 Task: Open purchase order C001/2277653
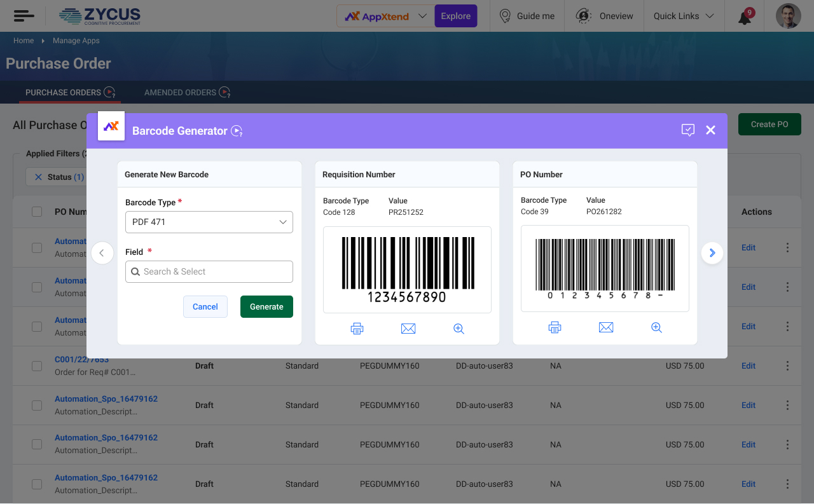81,360
